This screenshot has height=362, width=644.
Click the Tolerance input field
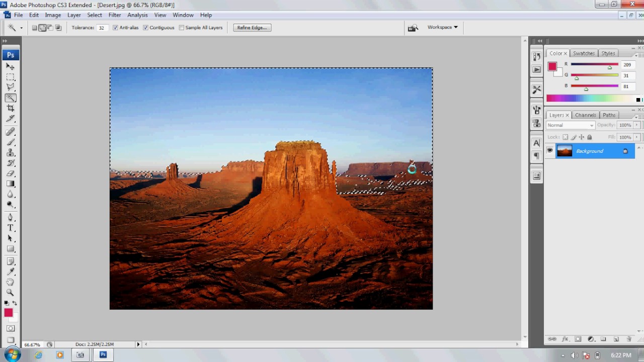click(102, 28)
